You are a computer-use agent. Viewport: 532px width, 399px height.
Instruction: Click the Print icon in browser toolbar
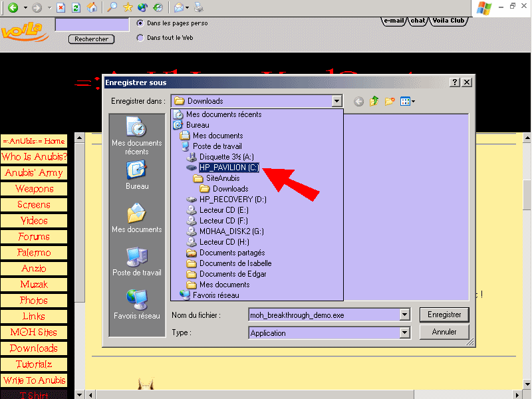coord(198,7)
